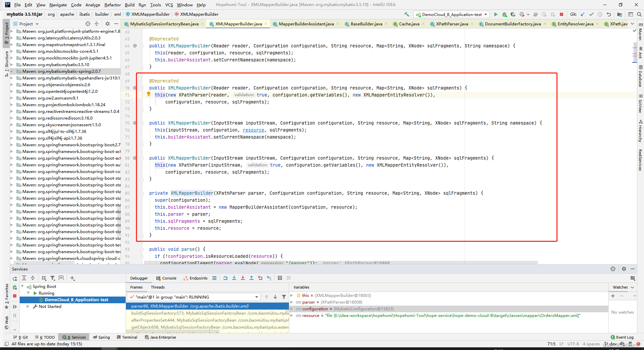Run DemoCloud_B_Application-test with green play icon
644x350 pixels.
pyautogui.click(x=496, y=14)
